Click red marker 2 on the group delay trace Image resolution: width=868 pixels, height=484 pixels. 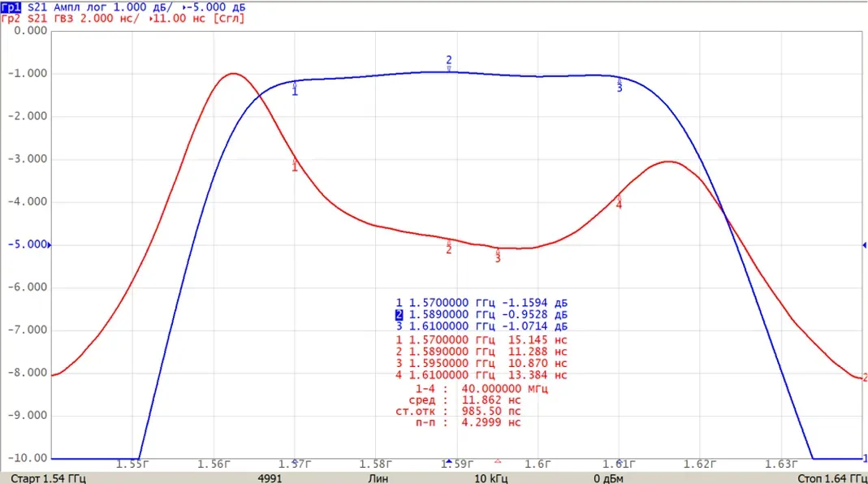click(449, 247)
